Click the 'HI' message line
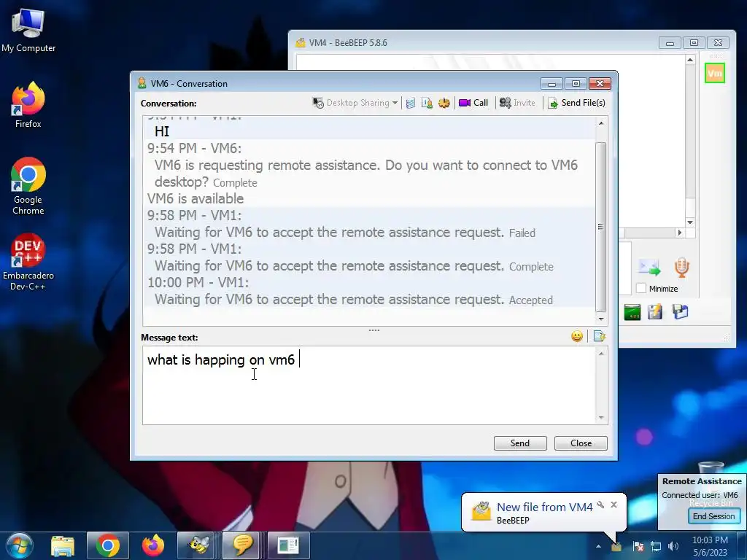This screenshot has width=747, height=560. coord(162,131)
